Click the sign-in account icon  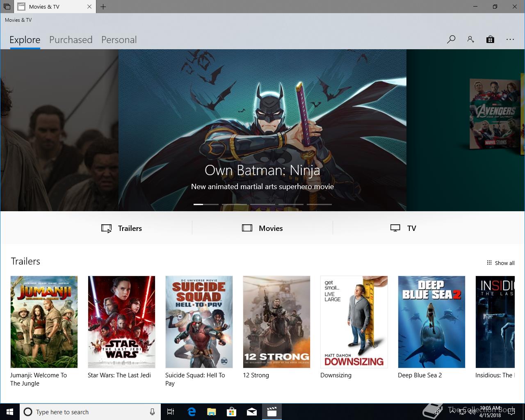click(471, 39)
